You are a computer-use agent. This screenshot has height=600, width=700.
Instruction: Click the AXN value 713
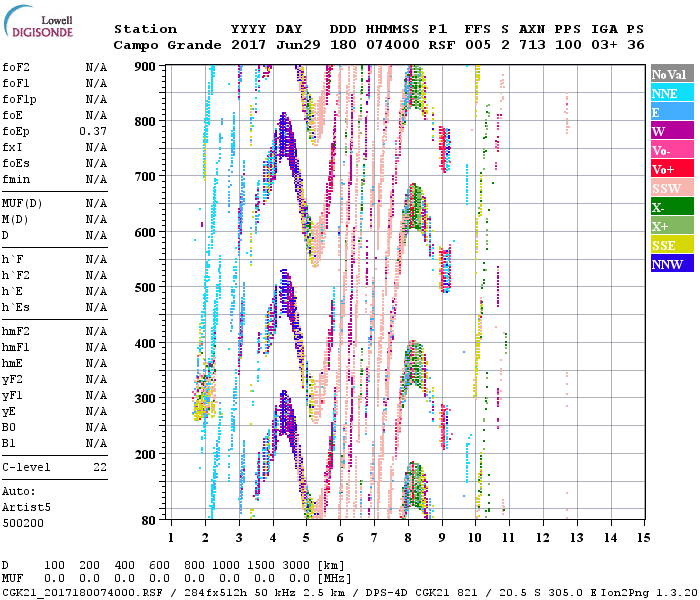[x=532, y=45]
